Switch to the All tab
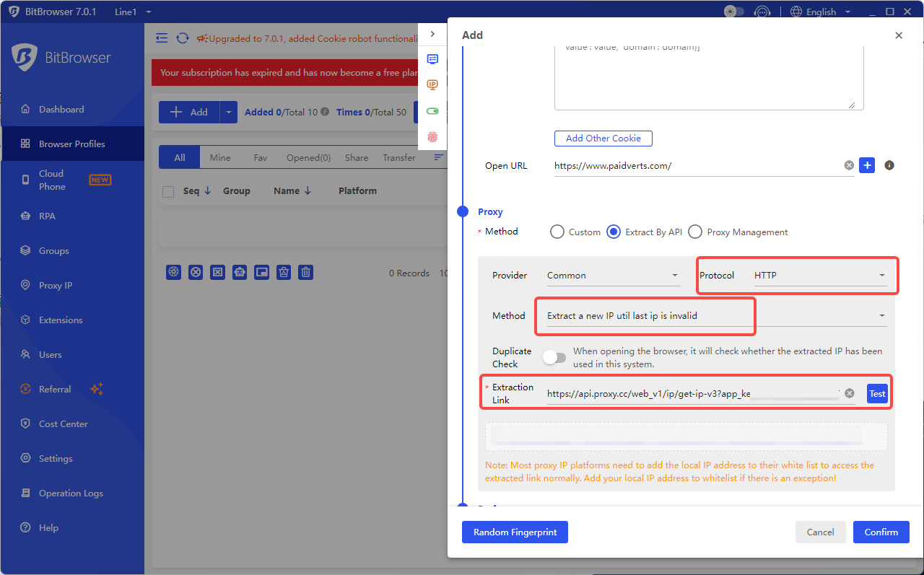Viewport: 924px width, 575px height. 180,157
